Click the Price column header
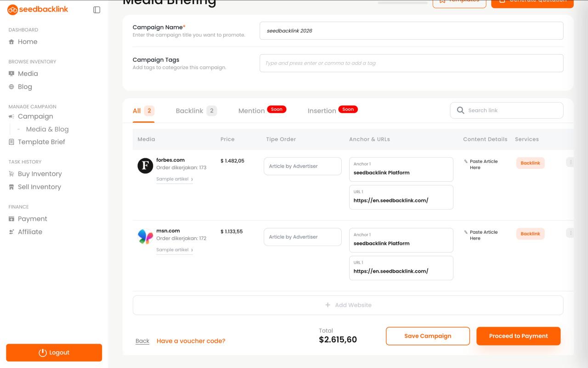The width and height of the screenshot is (588, 368). tap(227, 139)
